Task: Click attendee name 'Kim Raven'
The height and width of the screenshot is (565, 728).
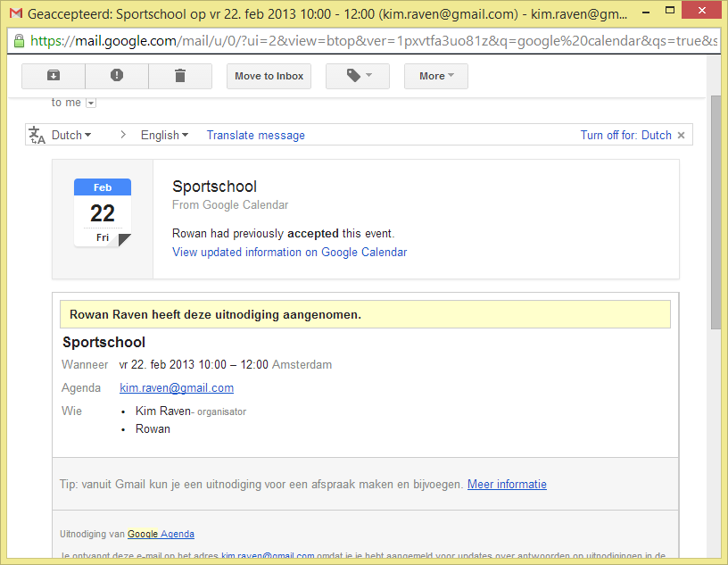Action: point(163,411)
